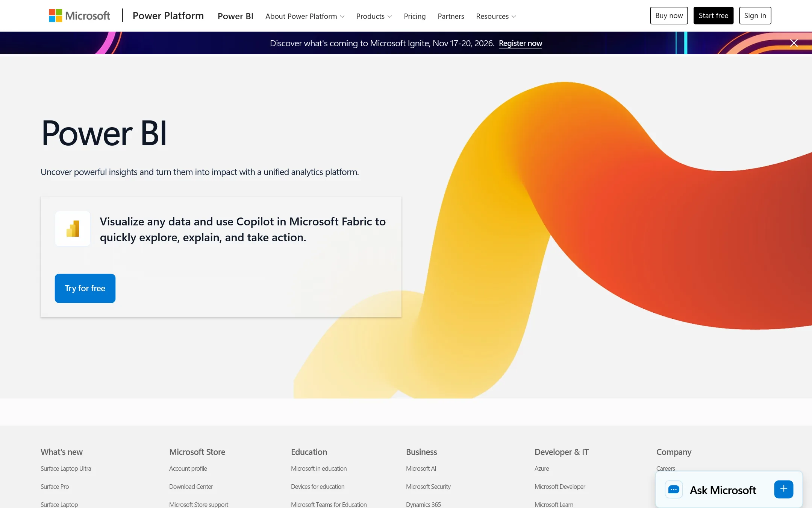Open the Microsoft Store support link
Image resolution: width=812 pixels, height=508 pixels.
click(198, 504)
